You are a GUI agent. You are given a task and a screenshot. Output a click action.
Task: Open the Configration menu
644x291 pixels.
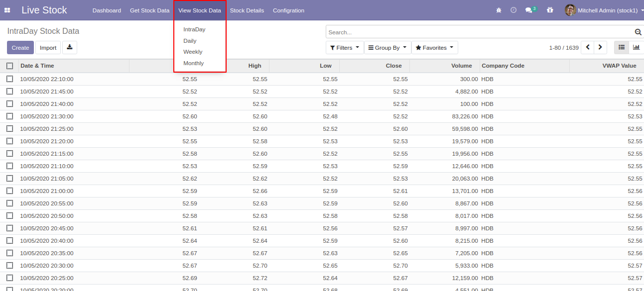[288, 10]
